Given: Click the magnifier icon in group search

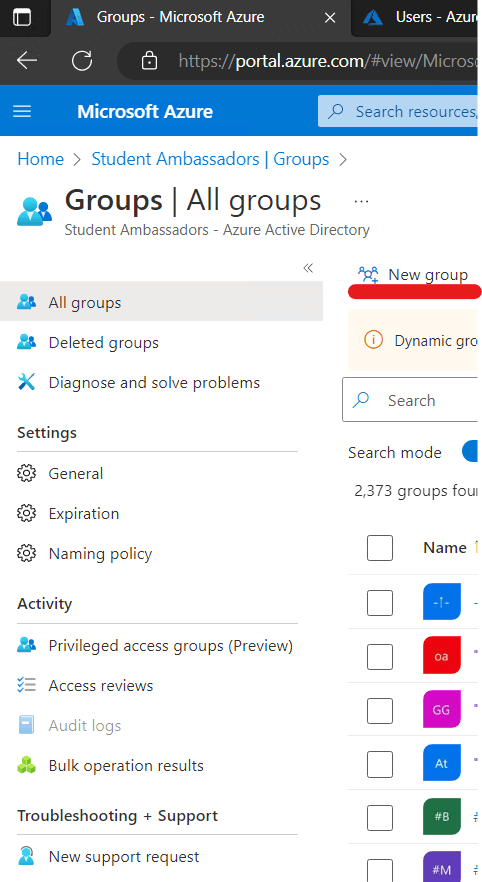Looking at the screenshot, I should pos(361,400).
